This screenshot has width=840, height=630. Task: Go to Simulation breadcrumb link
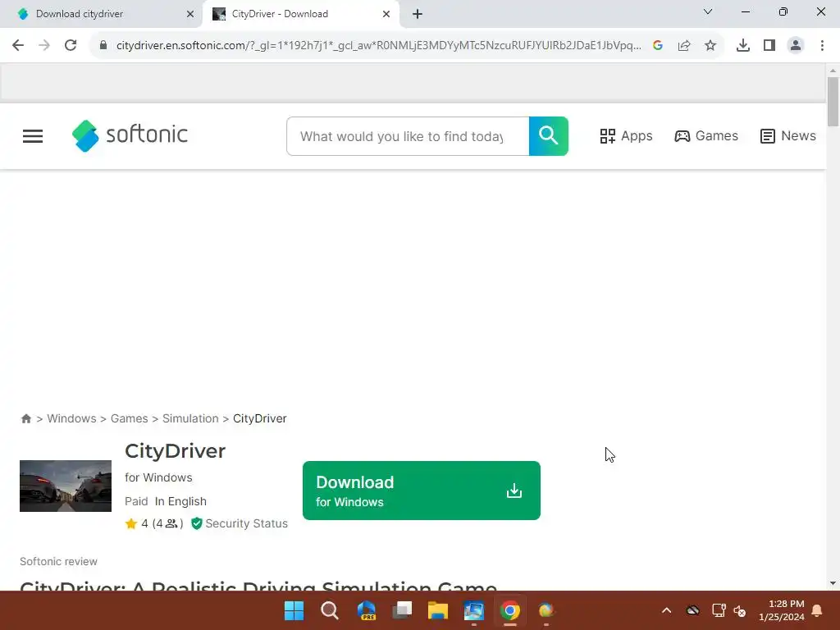(190, 418)
